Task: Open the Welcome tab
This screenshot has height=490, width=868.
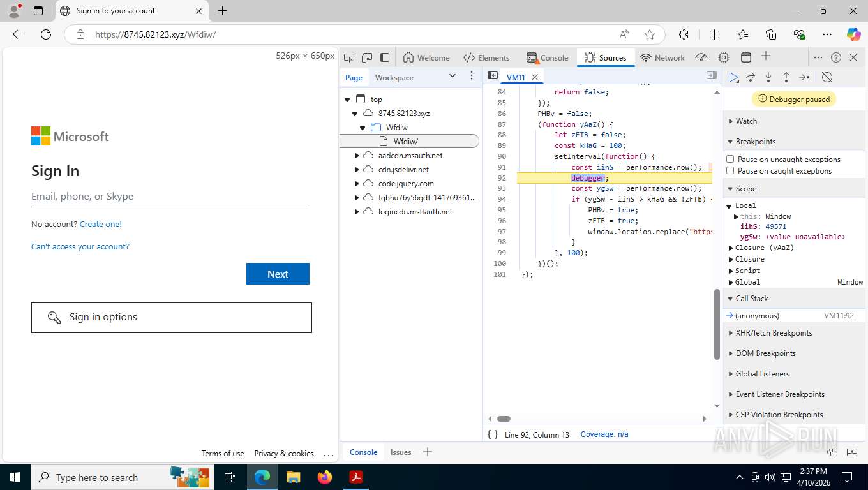Action: (x=426, y=57)
